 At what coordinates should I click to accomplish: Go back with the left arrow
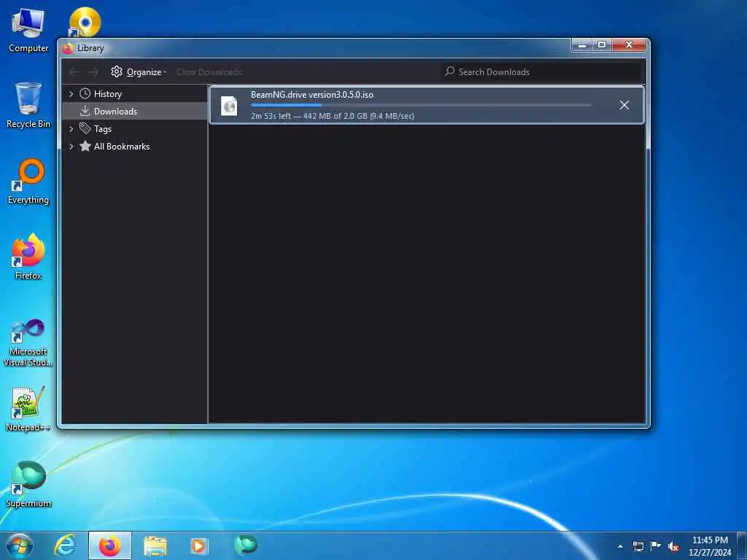[74, 72]
